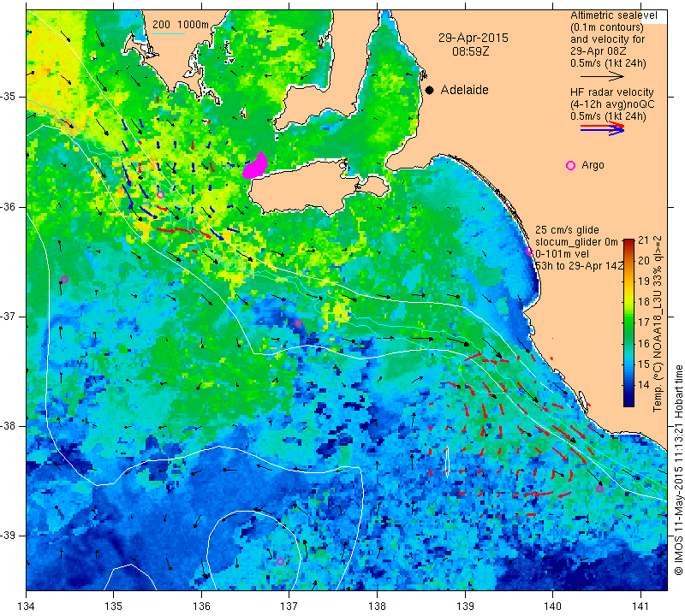Viewport: 685px width, 616px height.
Task: Click the Argo circle beside '25 cm/s glide'
Action: tap(529, 251)
